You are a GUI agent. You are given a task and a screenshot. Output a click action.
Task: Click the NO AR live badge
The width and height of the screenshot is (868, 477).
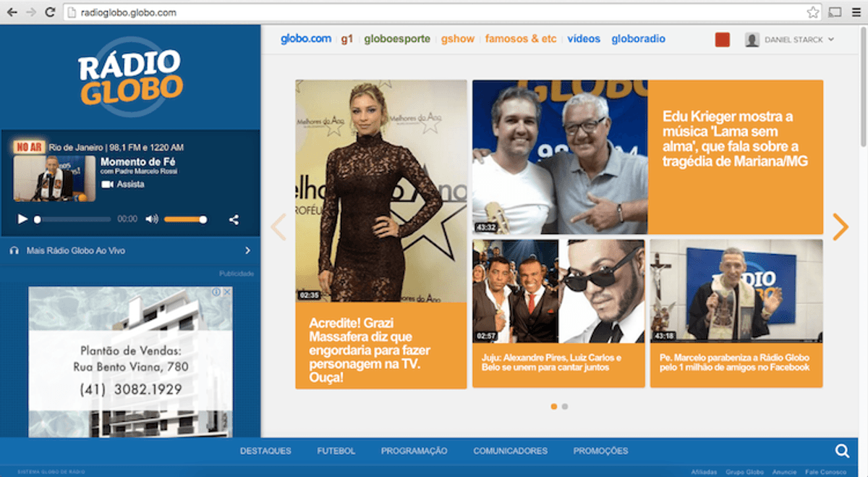[x=29, y=147]
